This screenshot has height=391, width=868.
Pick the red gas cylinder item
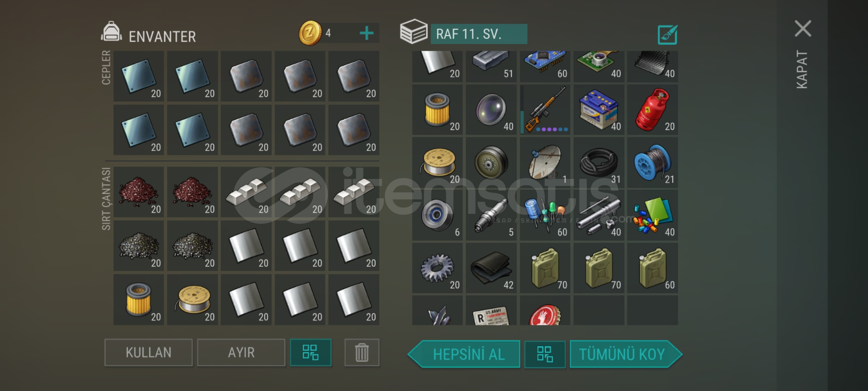click(x=652, y=110)
